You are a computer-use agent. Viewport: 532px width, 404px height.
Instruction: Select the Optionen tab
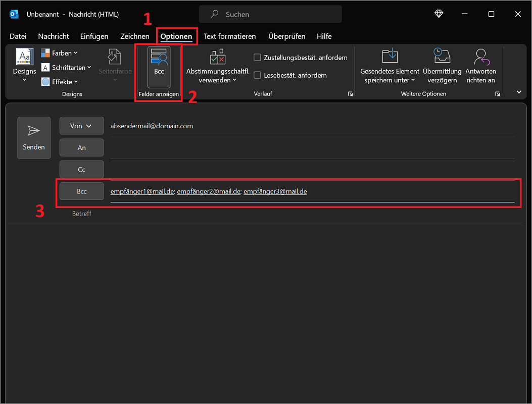(x=176, y=36)
